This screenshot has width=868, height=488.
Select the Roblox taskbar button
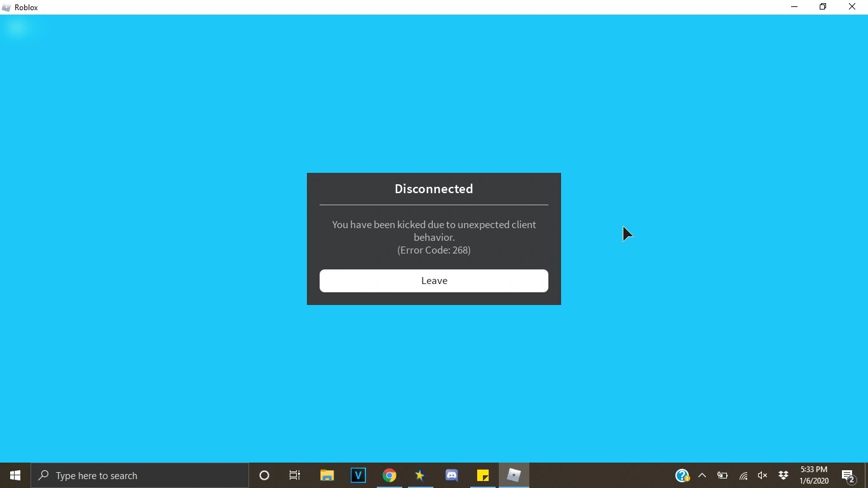[514, 475]
